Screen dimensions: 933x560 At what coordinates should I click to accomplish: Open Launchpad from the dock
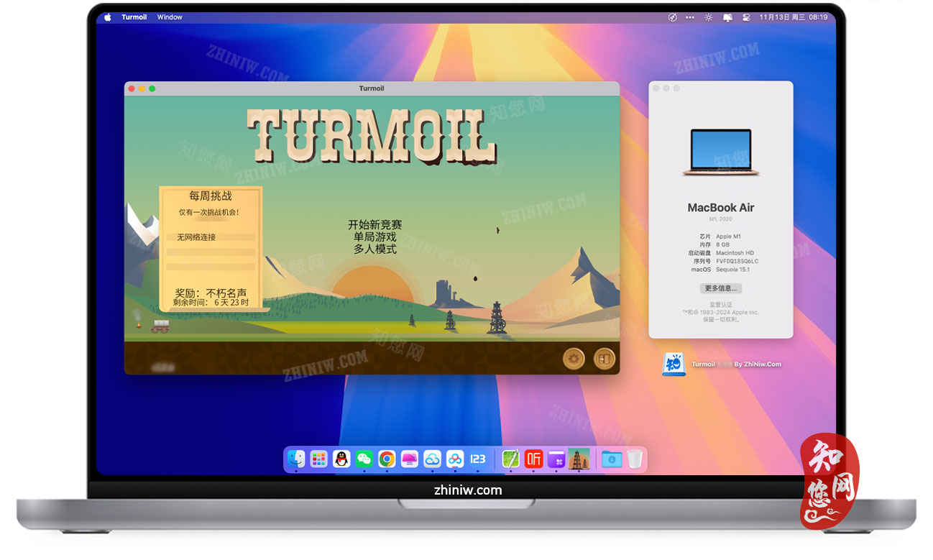(x=319, y=459)
